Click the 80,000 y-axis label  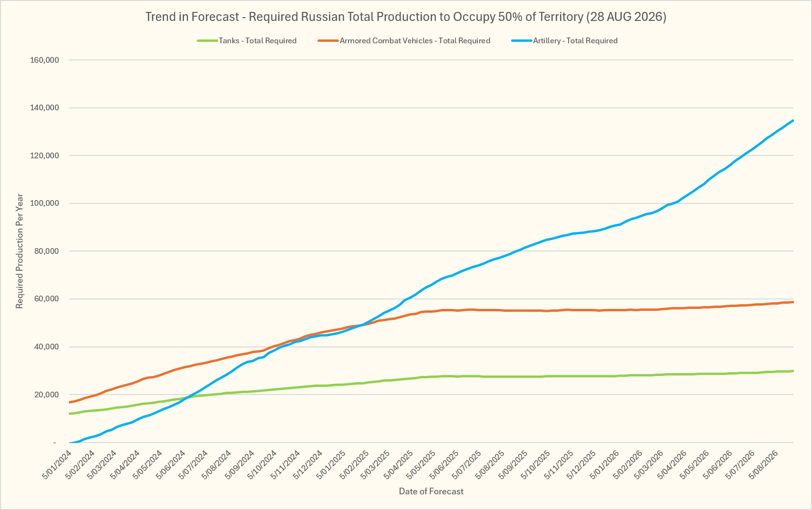(x=46, y=251)
